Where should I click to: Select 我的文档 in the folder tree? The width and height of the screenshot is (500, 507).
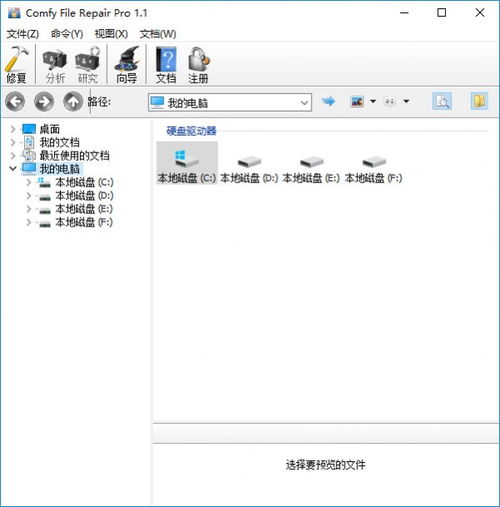tap(60, 142)
